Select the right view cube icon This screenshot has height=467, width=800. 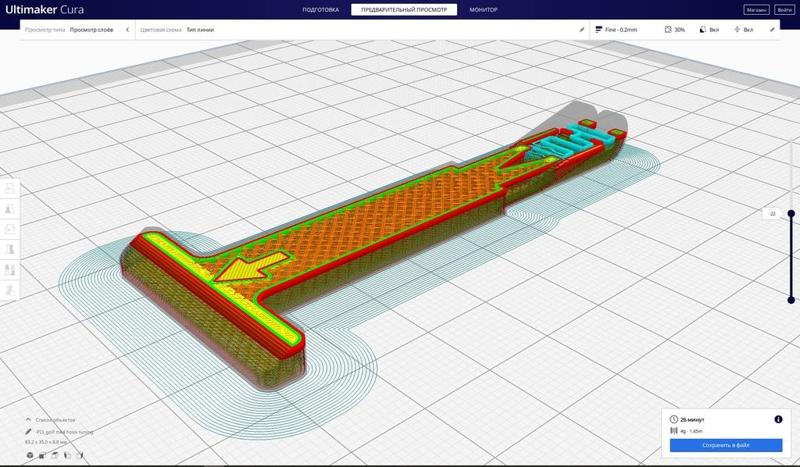(x=80, y=455)
